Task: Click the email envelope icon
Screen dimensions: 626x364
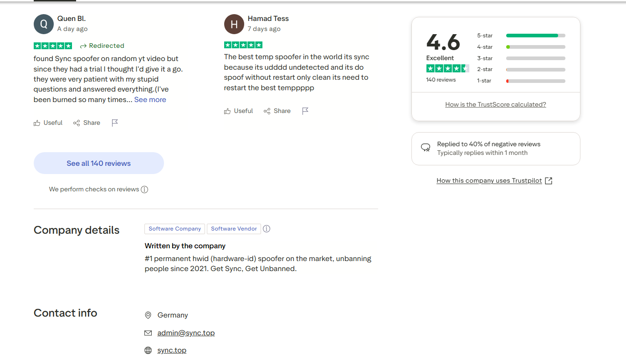Action: 148,333
